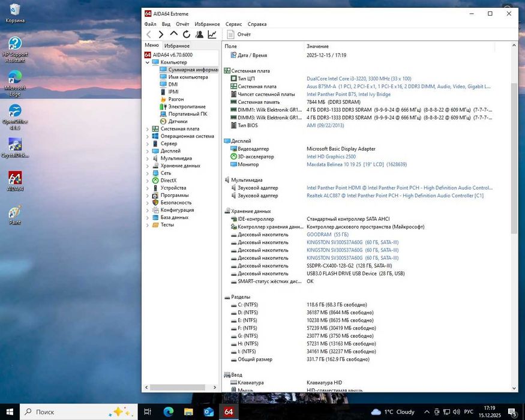
Task: Click the tree panel's horizontal scrollbar right arrow
Action: (215, 387)
